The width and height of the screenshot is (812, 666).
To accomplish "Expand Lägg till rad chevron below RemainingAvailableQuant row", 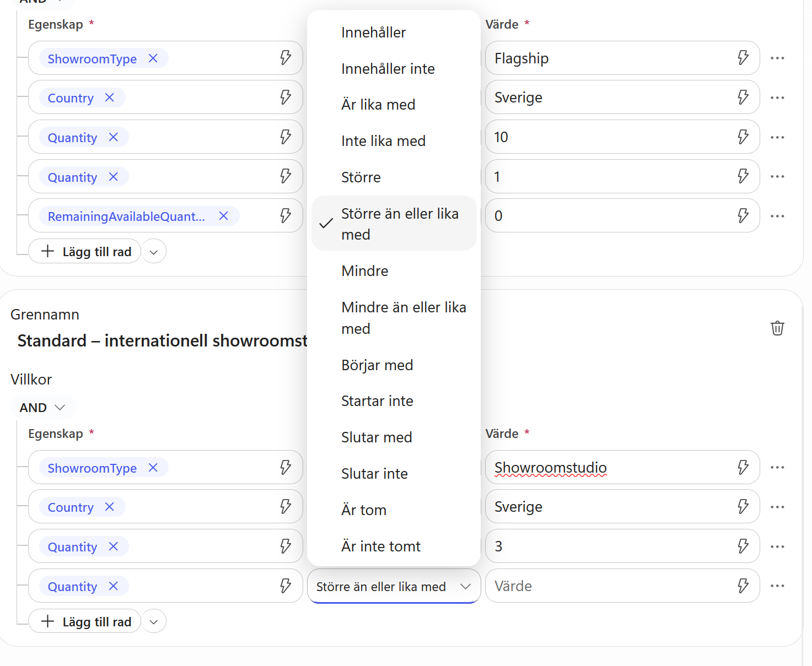I will click(154, 252).
